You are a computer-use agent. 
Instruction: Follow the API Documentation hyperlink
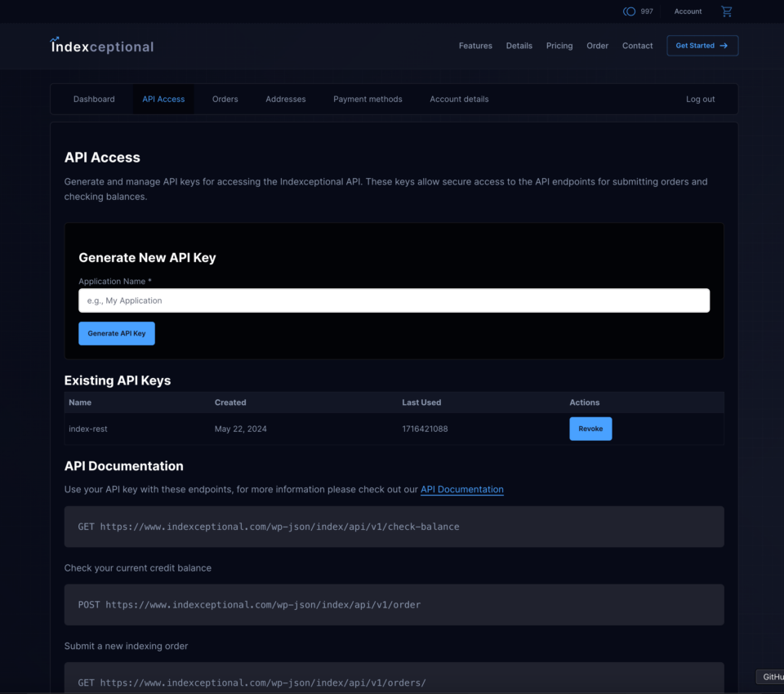click(x=462, y=490)
